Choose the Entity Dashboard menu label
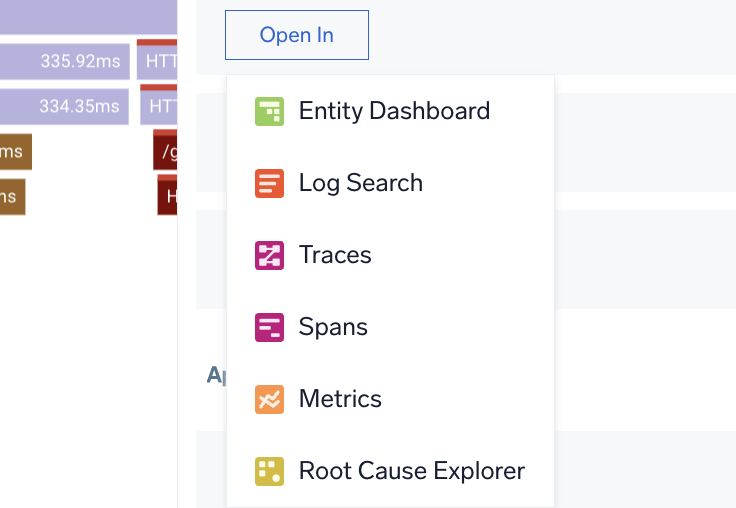 [394, 111]
